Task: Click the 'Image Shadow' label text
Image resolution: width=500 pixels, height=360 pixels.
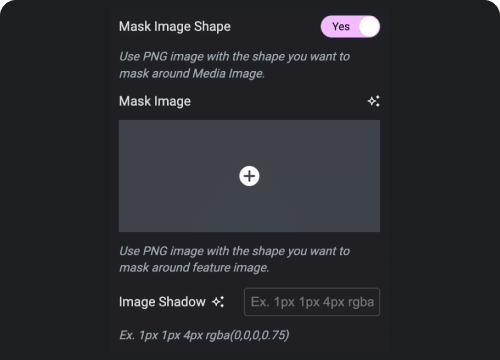Action: (162, 302)
